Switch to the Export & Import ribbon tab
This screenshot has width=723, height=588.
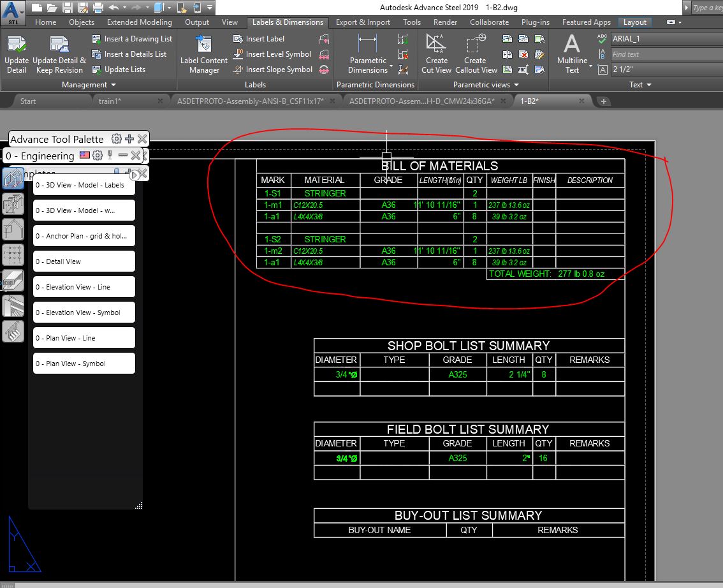coord(363,22)
